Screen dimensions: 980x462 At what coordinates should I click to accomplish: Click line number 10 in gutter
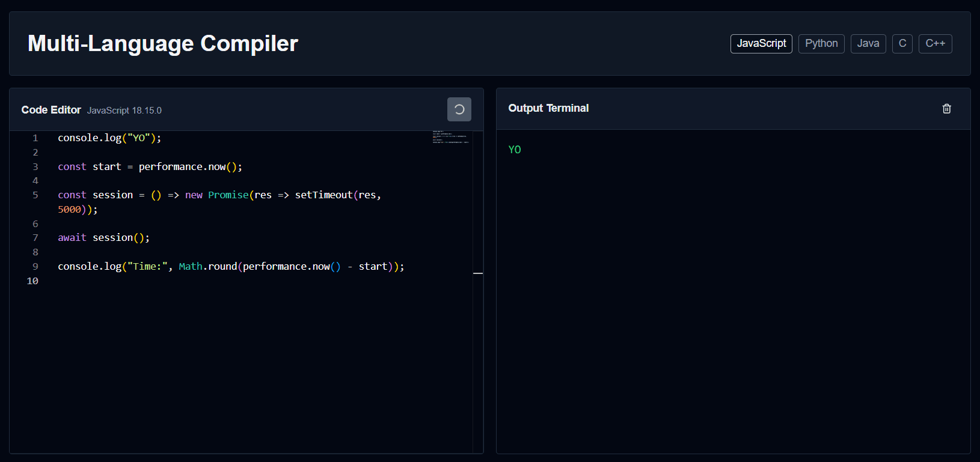(x=32, y=281)
